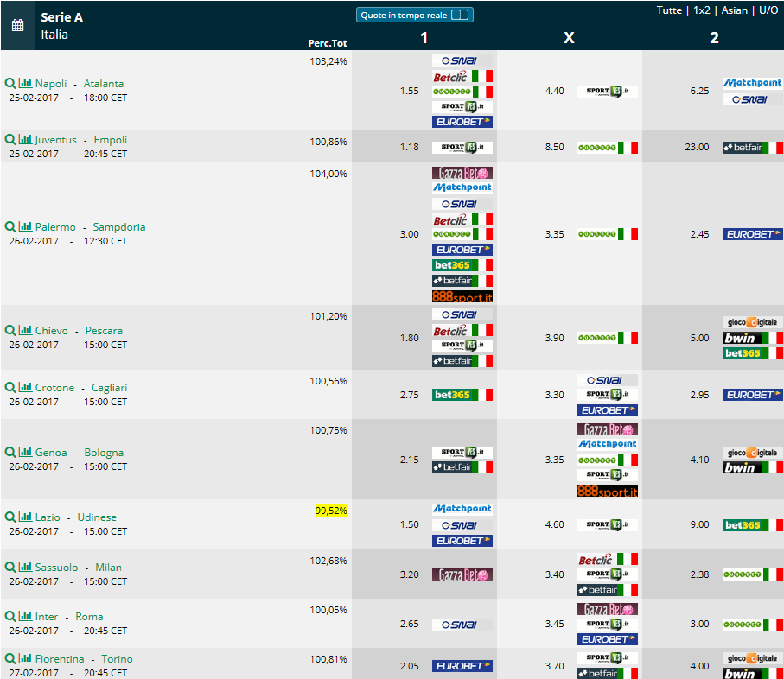Image resolution: width=784 pixels, height=679 pixels.
Task: Click the 2.38 odds for Milan win
Action: [699, 574]
